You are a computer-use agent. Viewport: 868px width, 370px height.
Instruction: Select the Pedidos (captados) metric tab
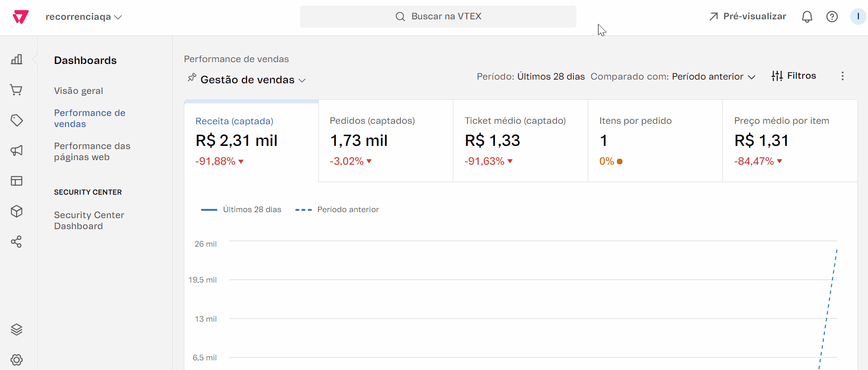386,141
